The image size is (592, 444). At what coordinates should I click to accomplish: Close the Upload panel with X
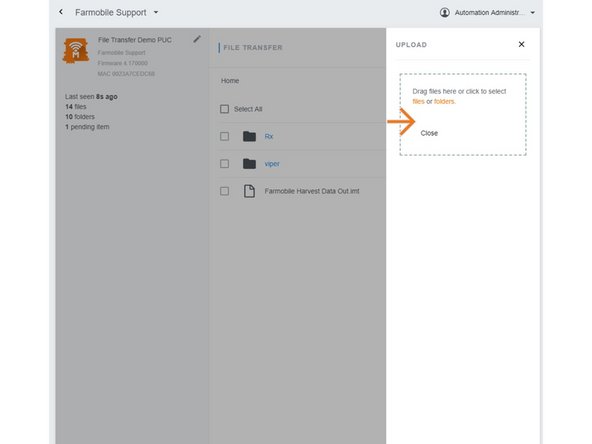point(521,45)
